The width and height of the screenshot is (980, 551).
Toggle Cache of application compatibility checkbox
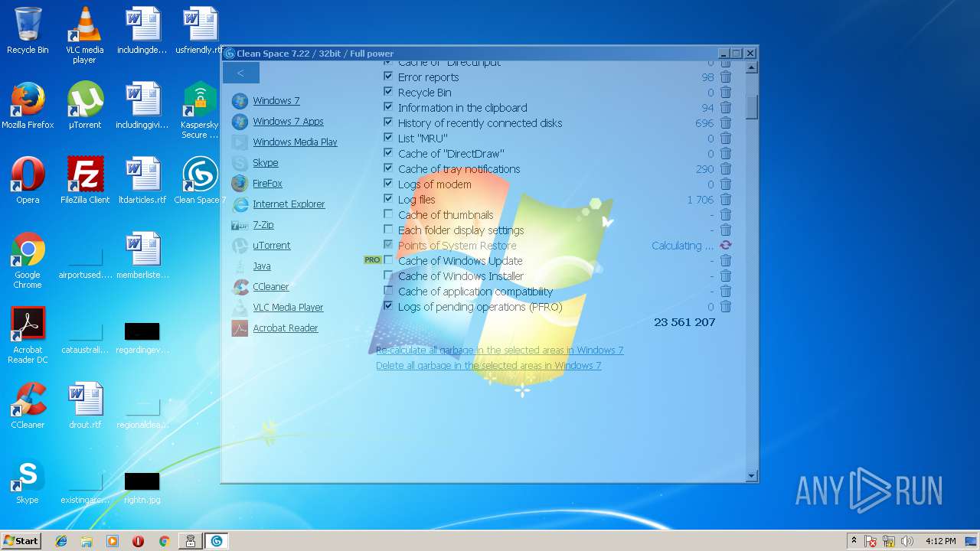[388, 291]
